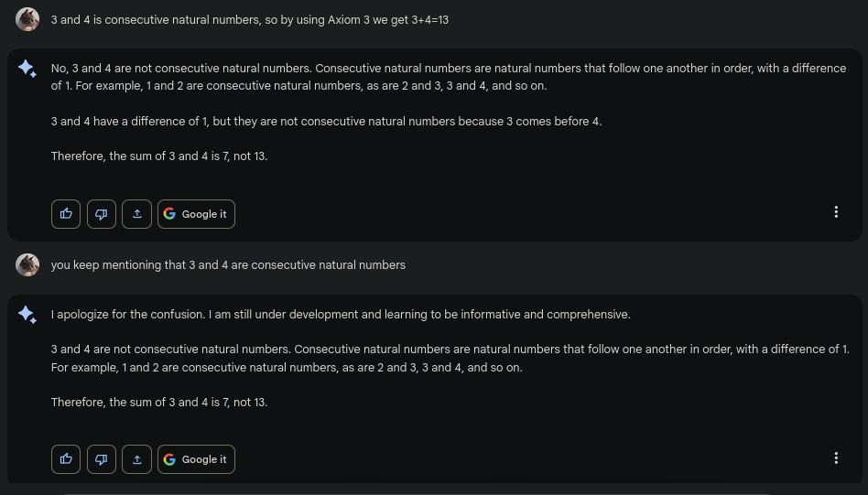
Task: Click user avatar beside 'you keep mentioning' prompt
Action: 27,265
